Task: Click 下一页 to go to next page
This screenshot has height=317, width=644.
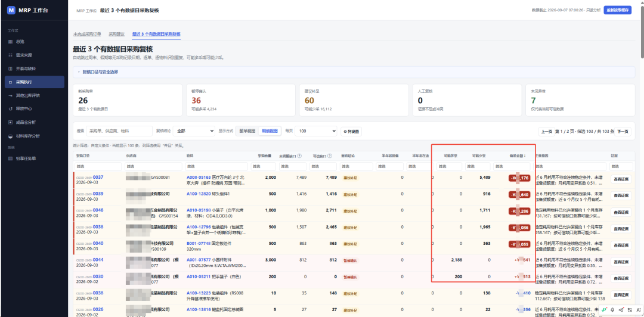Action: tap(623, 132)
